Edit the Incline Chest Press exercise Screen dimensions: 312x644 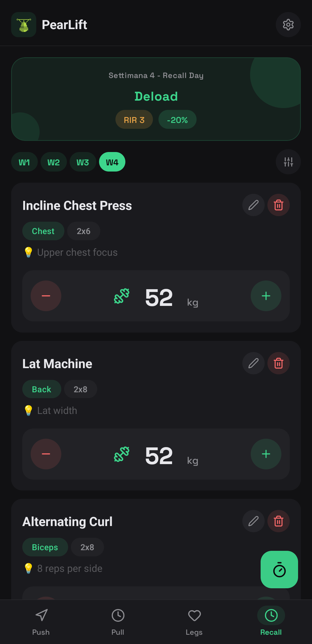click(253, 205)
